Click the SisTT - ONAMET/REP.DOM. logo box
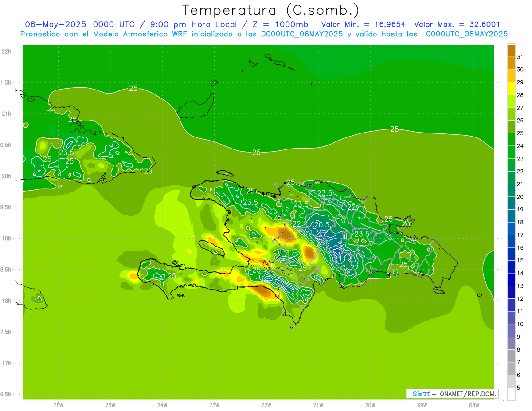Image resolution: width=532 pixels, height=411 pixels. (x=452, y=394)
